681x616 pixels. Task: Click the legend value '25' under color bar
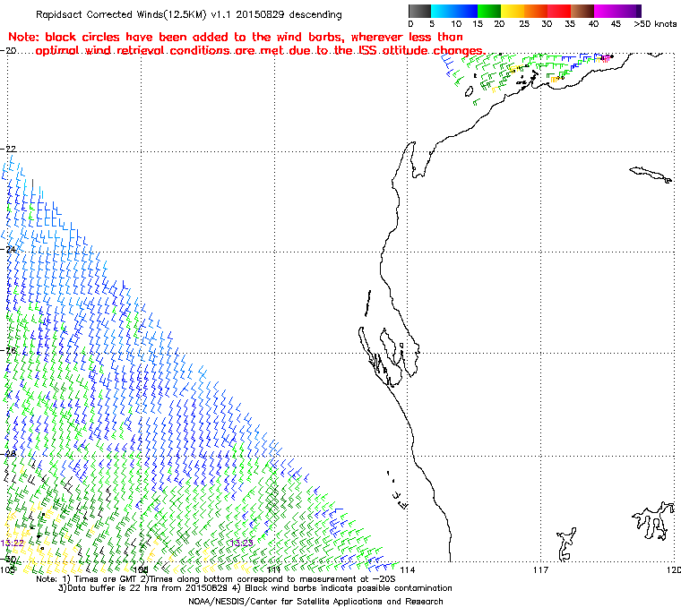click(524, 24)
